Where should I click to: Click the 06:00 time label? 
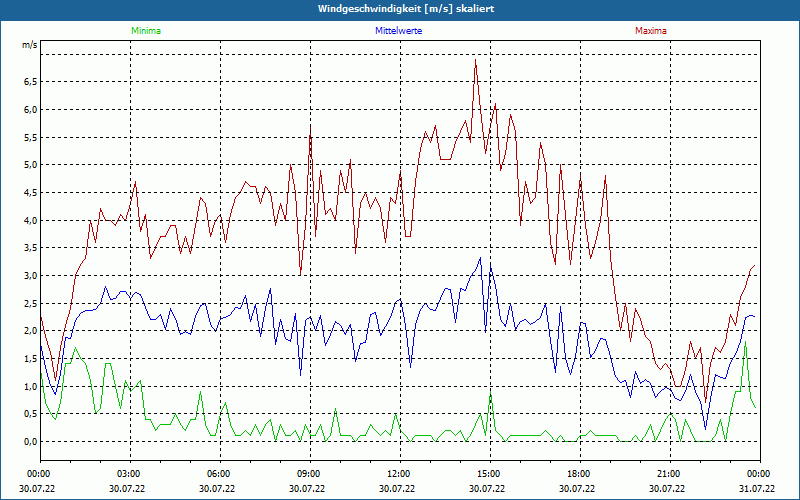(218, 474)
